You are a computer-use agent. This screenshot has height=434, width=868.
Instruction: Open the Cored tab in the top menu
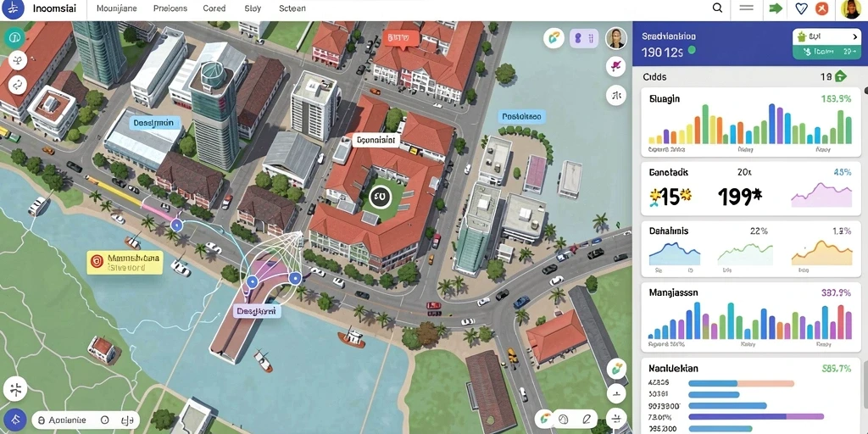click(214, 8)
